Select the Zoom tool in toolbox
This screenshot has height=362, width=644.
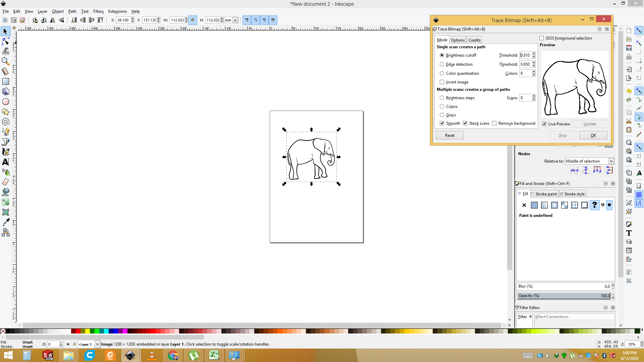click(x=5, y=61)
